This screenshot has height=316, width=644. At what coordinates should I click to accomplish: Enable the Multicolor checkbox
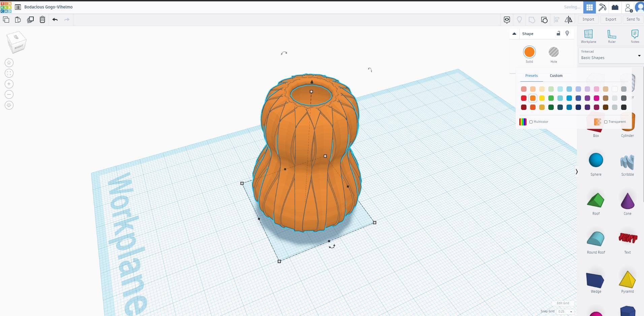(531, 122)
